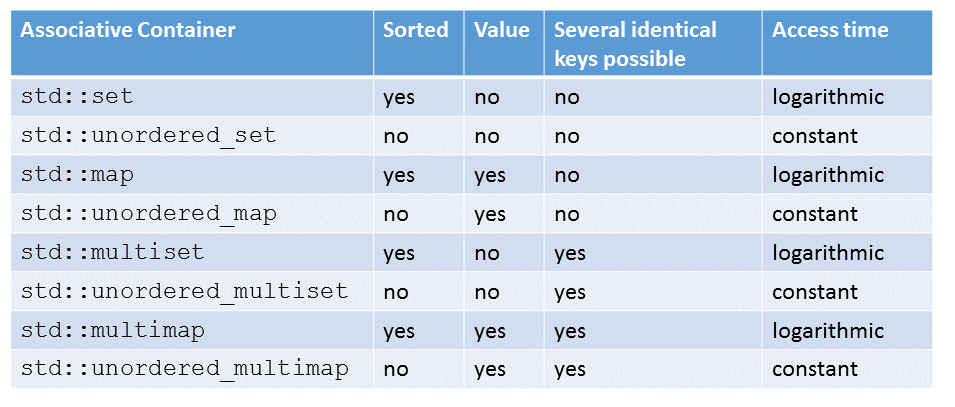Viewport: 955px width, 407px height.
Task: Click the Access time column header
Action: point(830,30)
